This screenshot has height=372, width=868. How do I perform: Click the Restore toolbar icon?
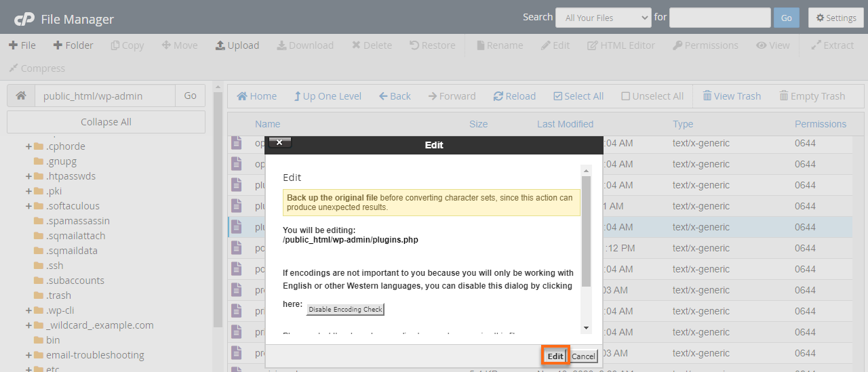click(433, 45)
